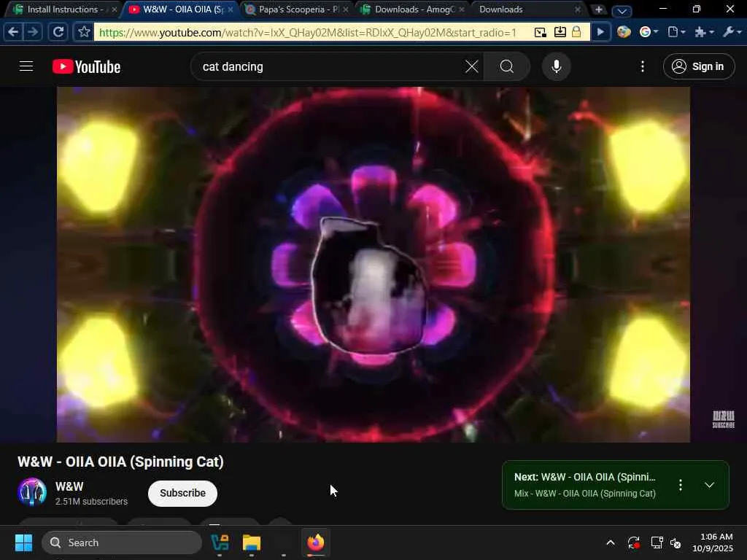Switch to the Papa's Scooperia tab
Screen dimensions: 747x560
click(x=296, y=9)
